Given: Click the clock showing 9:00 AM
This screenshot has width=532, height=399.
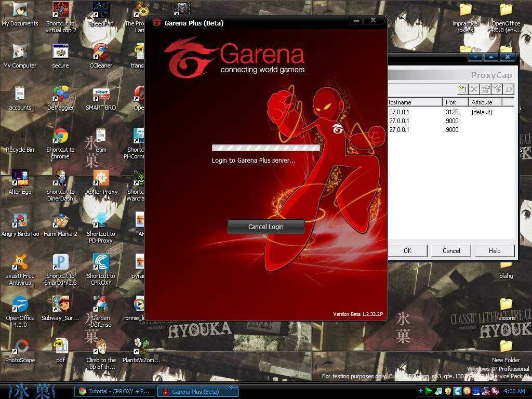Looking at the screenshot, I should [514, 391].
